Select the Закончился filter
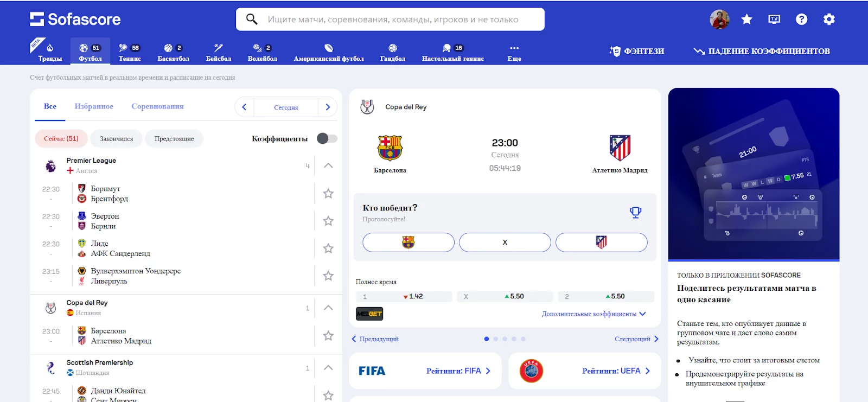This screenshot has height=402, width=868. [116, 139]
